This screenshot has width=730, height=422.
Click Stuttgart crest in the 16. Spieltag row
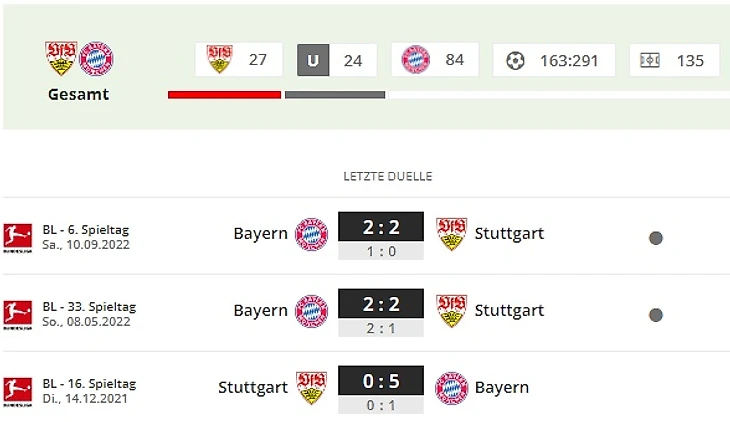tap(311, 388)
